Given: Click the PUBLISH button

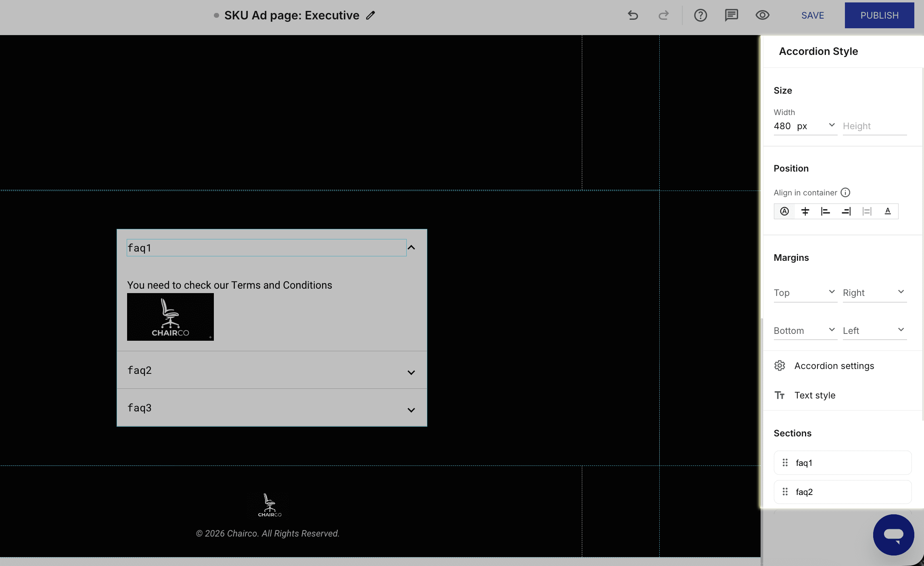Looking at the screenshot, I should tap(879, 15).
